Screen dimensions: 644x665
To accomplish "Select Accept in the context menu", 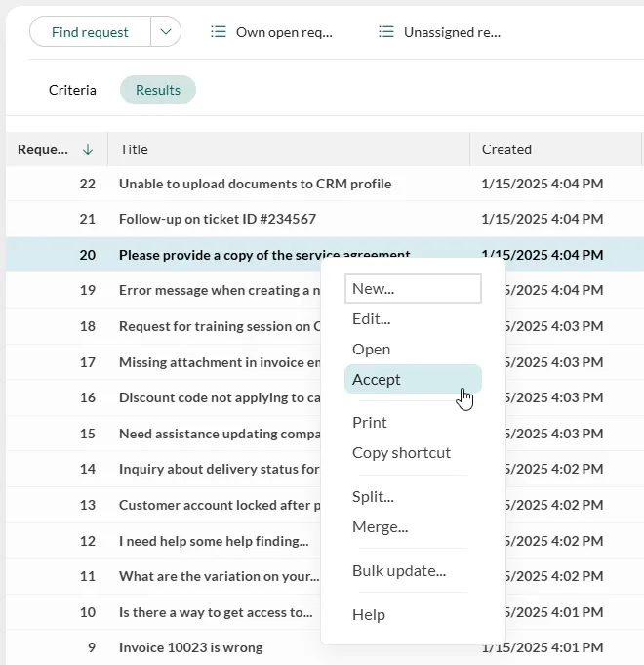I will 377,380.
